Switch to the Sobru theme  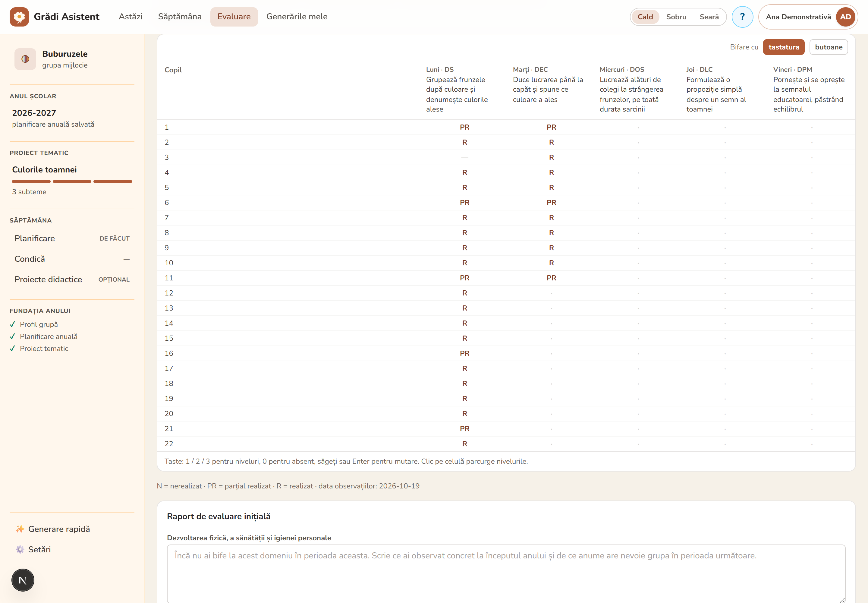click(x=676, y=17)
